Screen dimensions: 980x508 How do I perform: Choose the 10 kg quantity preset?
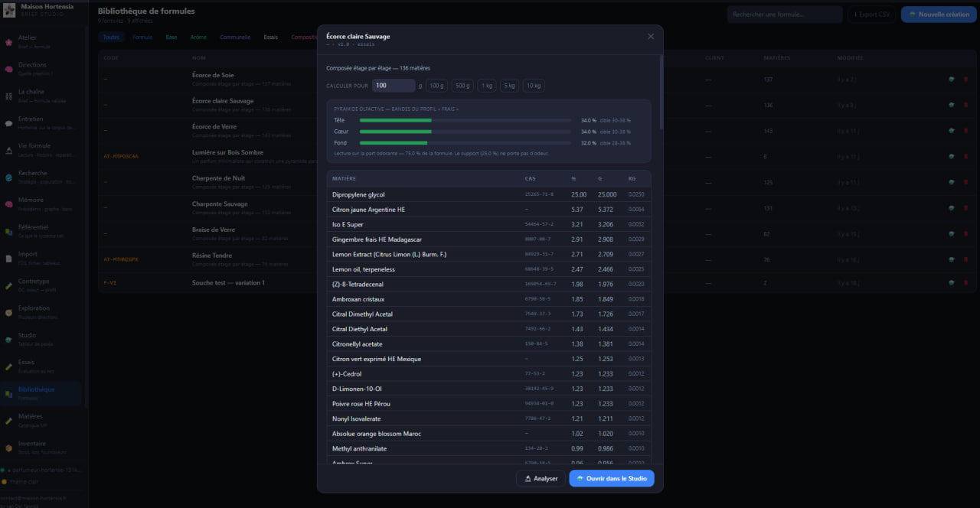pyautogui.click(x=534, y=86)
